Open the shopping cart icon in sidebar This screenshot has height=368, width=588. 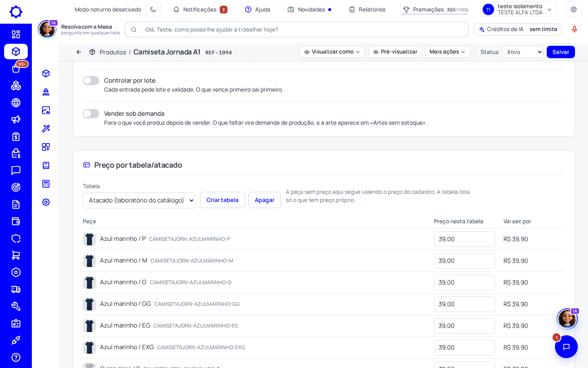coord(16,255)
